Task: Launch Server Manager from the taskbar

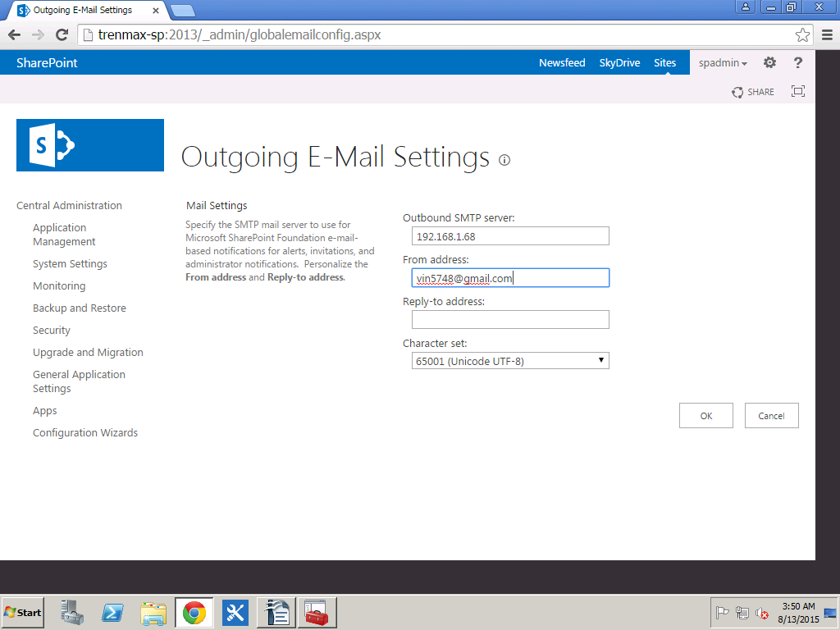Action: (x=72, y=612)
